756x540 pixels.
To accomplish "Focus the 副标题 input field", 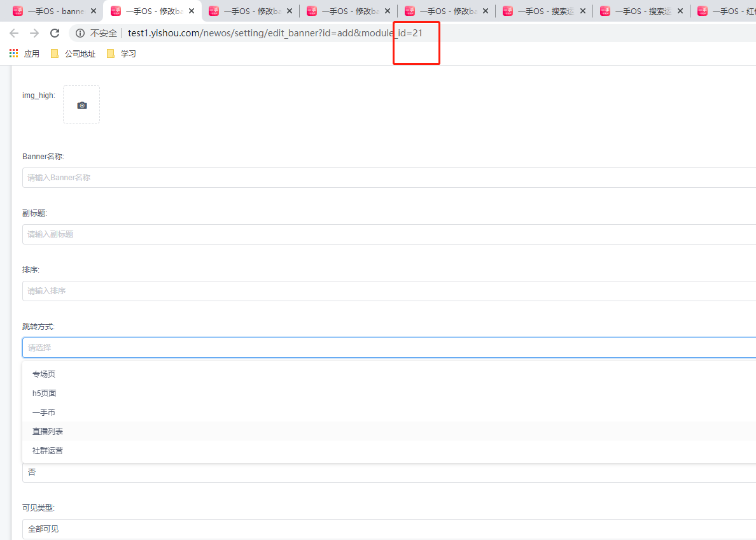I will (389, 234).
